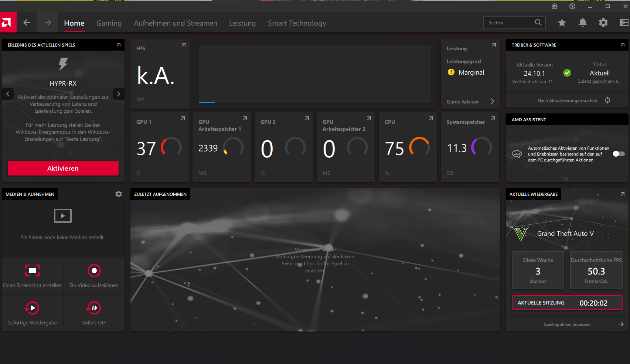Click the AMD Assistent brain icon
Viewport: 630px width, 364px height.
pyautogui.click(x=517, y=154)
